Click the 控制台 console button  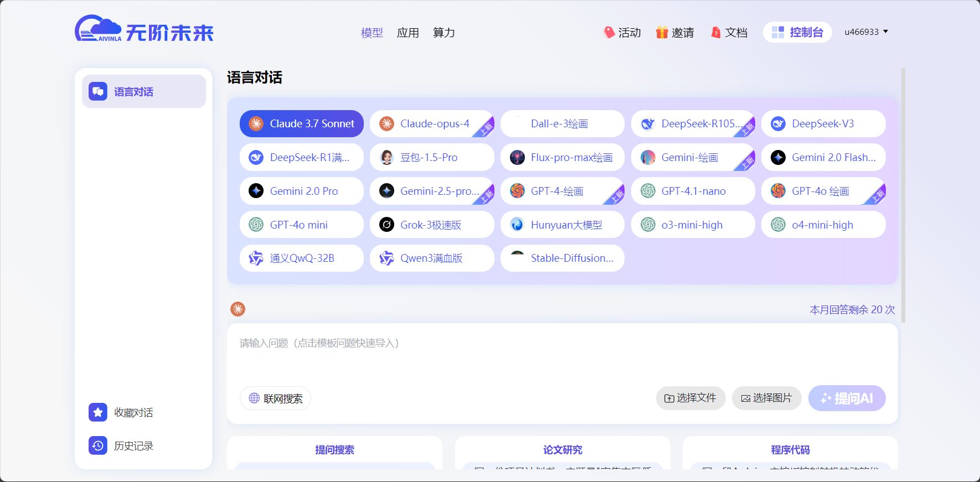click(x=797, y=32)
